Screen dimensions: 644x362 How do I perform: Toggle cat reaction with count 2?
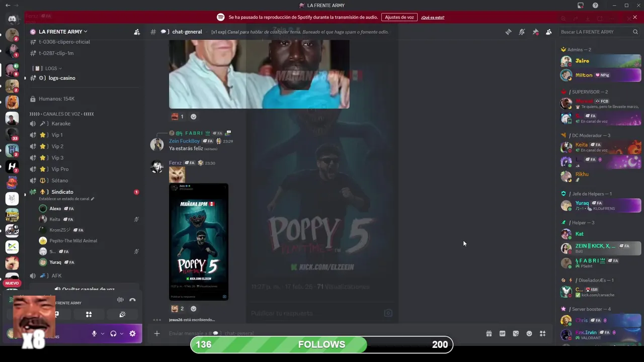(x=177, y=309)
